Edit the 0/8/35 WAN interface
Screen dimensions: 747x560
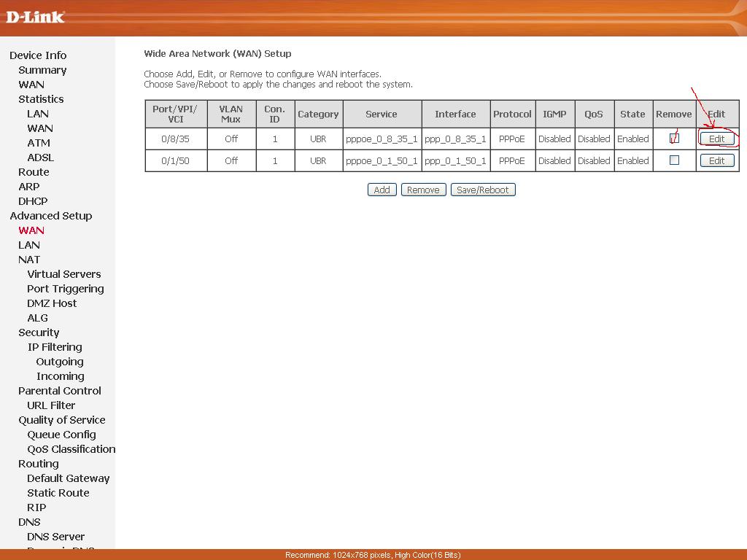pyautogui.click(x=716, y=139)
